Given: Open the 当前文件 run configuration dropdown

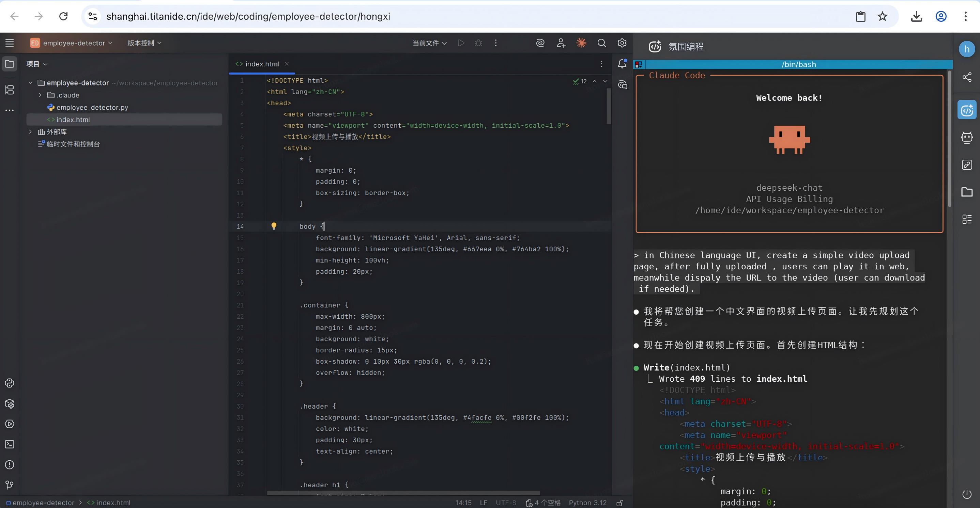Looking at the screenshot, I should coord(429,43).
